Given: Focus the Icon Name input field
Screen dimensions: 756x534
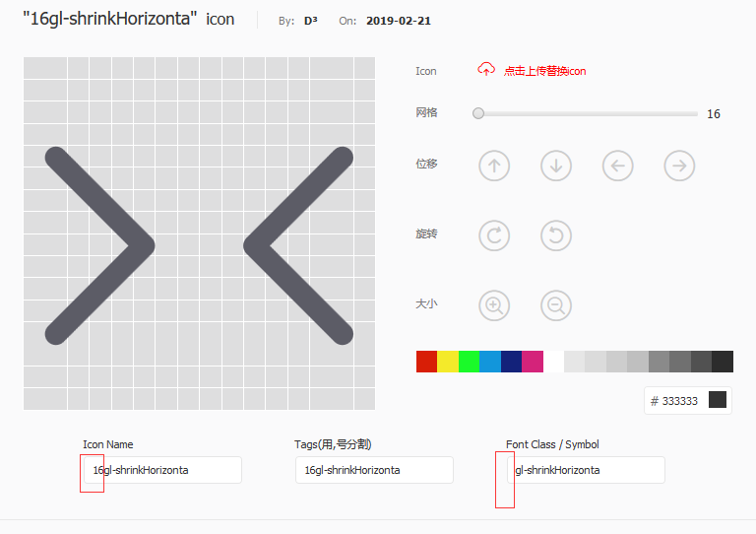Looking at the screenshot, I should [163, 470].
